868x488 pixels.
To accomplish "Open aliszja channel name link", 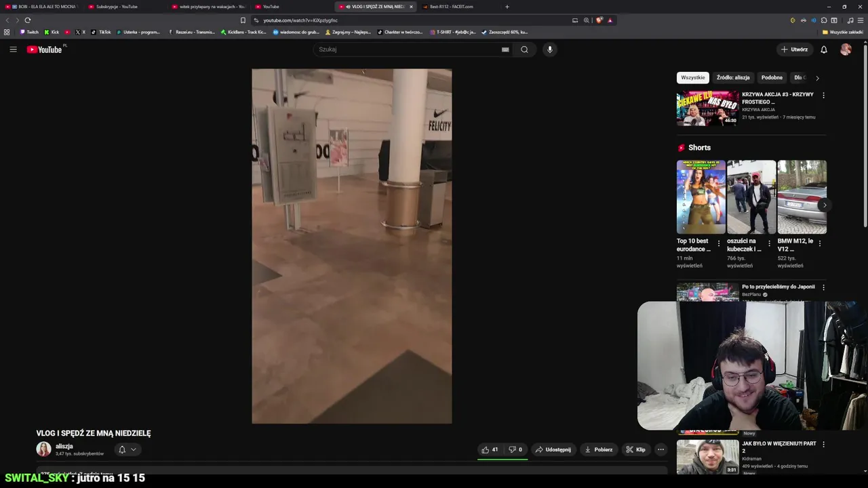I will pyautogui.click(x=64, y=446).
